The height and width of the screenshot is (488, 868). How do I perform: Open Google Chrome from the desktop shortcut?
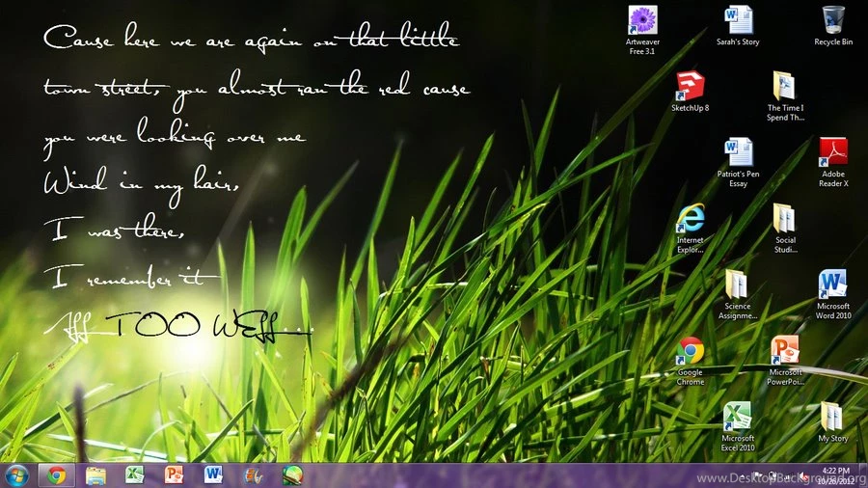click(x=690, y=350)
